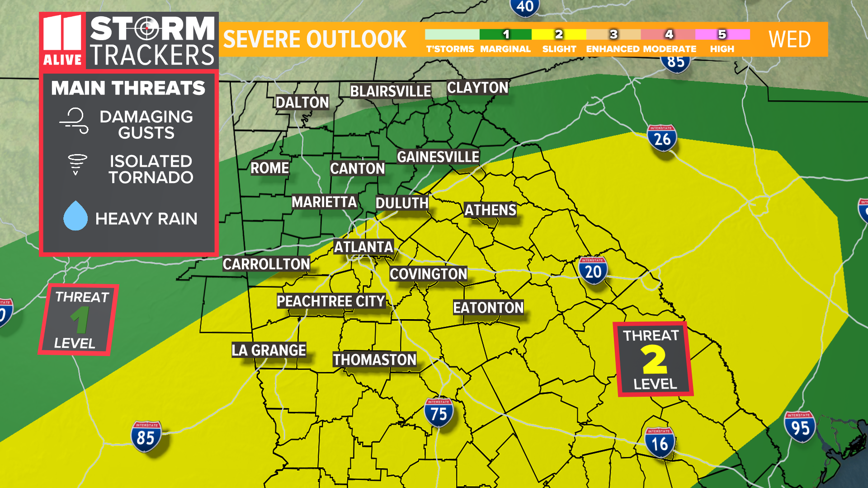Screen dimensions: 868x488
Task: Click the CANTON city label
Action: point(358,169)
